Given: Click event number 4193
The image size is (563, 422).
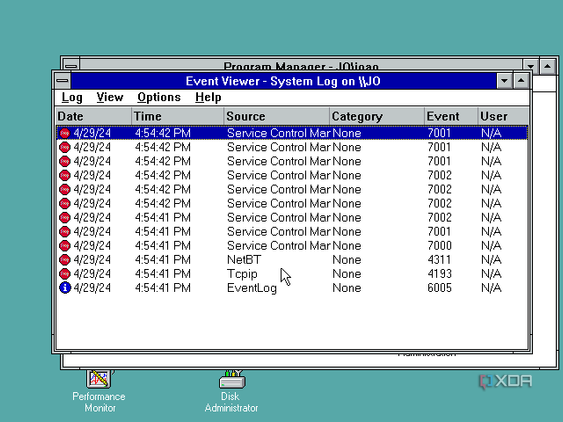Looking at the screenshot, I should pos(439,274).
